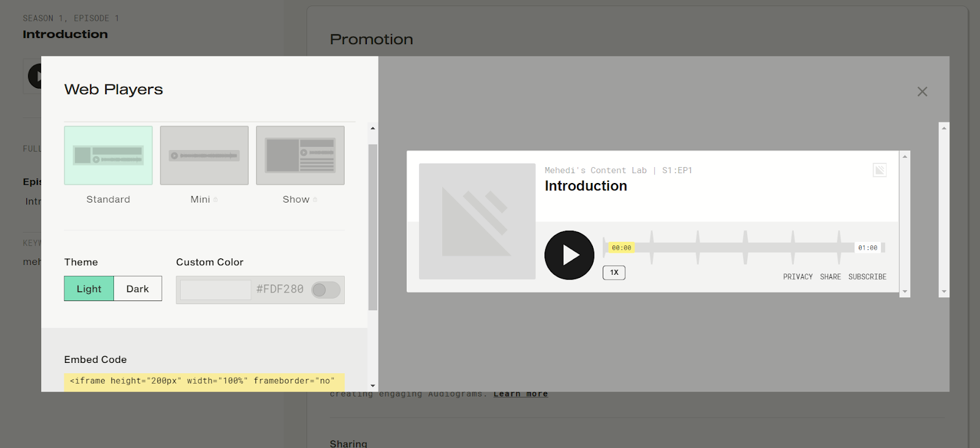Click SHARE in the player preview

tap(831, 277)
